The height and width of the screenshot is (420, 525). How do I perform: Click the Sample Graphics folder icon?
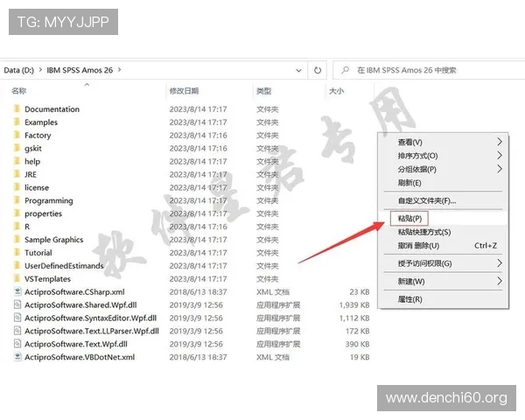point(17,240)
